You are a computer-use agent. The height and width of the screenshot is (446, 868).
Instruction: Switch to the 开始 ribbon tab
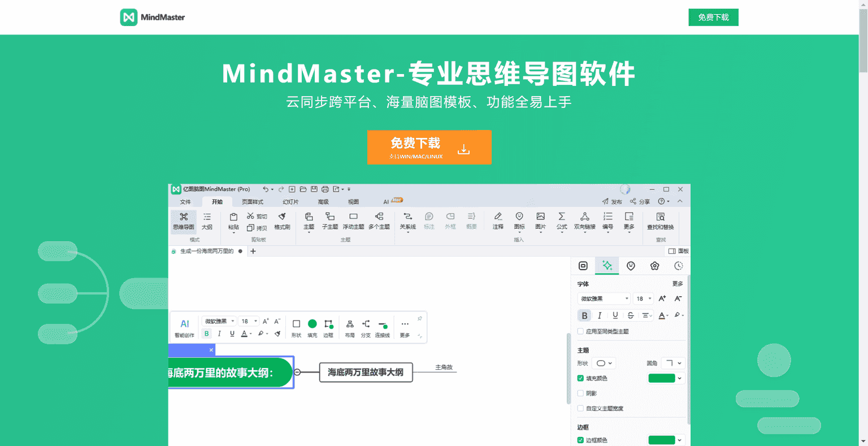[x=218, y=202]
